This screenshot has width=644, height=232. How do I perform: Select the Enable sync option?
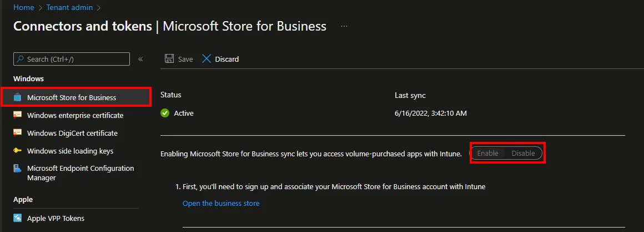click(x=488, y=154)
